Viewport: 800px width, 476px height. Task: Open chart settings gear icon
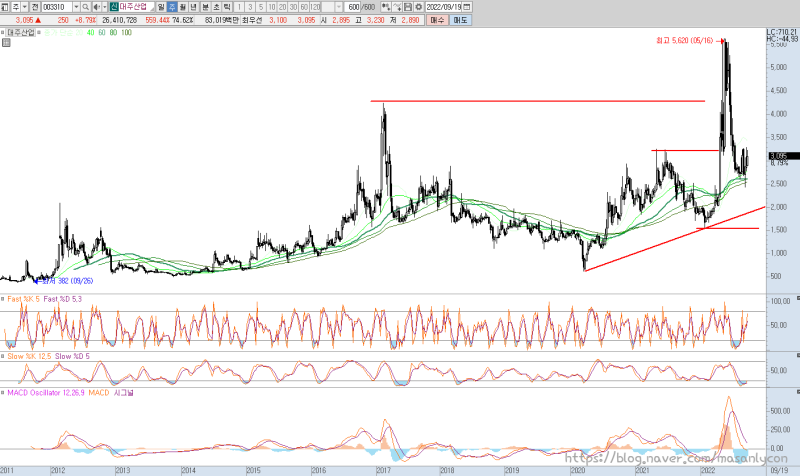(x=419, y=7)
